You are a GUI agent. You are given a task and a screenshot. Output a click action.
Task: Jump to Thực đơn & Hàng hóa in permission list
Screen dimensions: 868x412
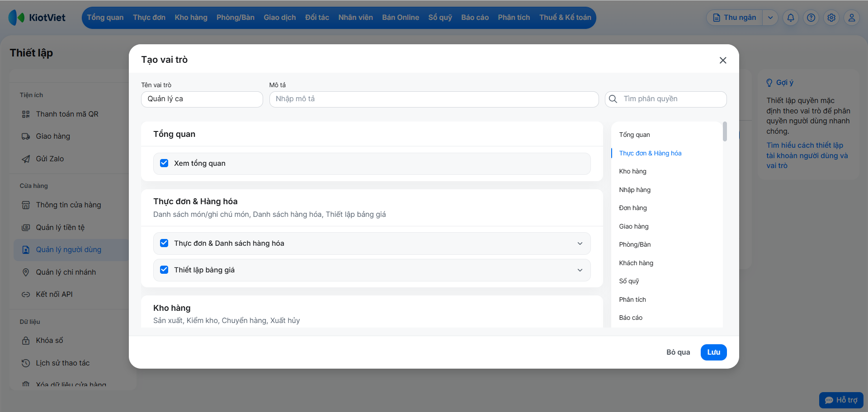pos(650,153)
